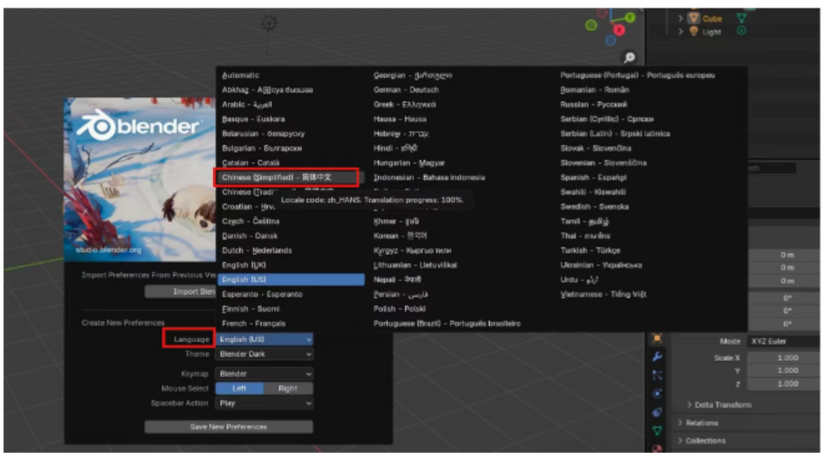Click Import Blender preferences button
826x458 pixels.
point(180,292)
